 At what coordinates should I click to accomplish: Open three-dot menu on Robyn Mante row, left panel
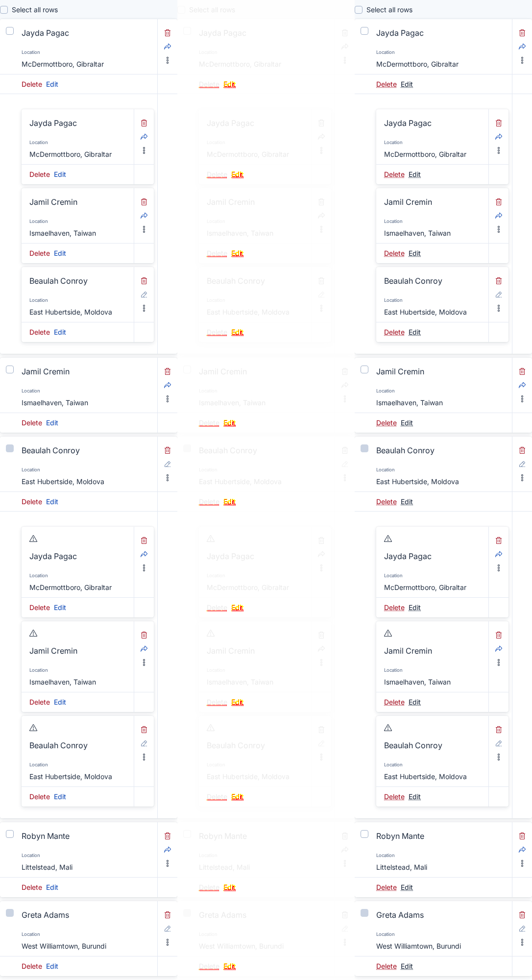click(x=168, y=863)
